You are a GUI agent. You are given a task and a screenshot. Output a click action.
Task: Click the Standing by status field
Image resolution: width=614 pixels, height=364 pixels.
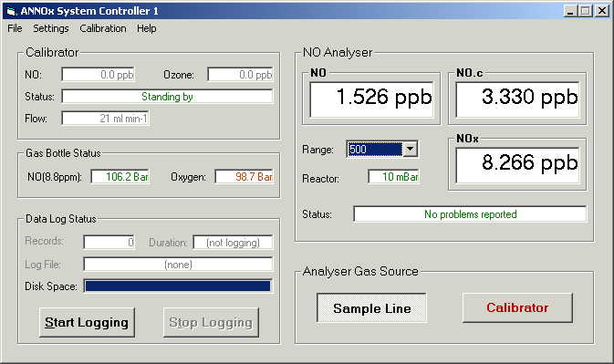coord(167,97)
